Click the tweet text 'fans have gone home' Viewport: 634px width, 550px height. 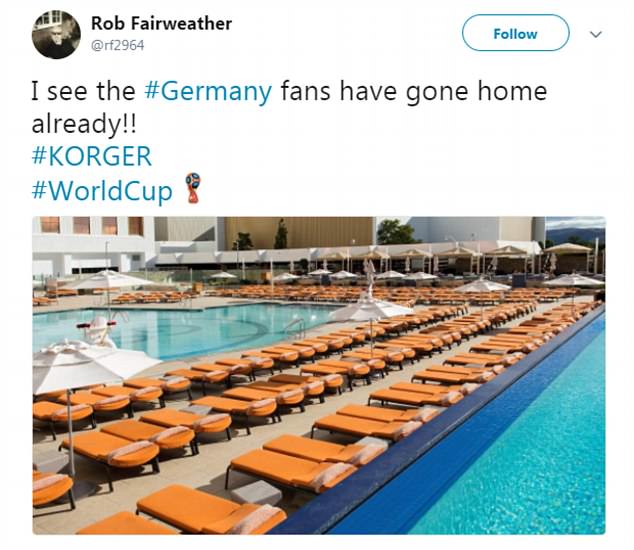click(x=414, y=91)
